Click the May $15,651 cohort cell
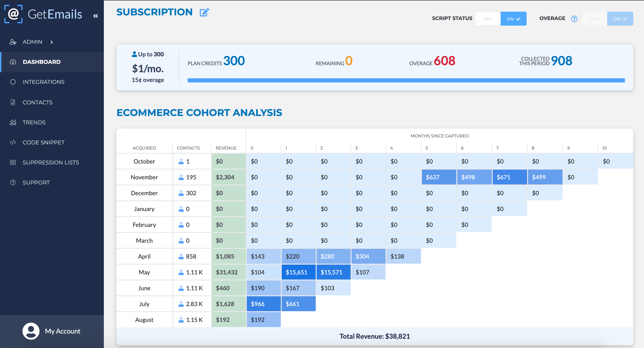This screenshot has width=644, height=348. [298, 272]
